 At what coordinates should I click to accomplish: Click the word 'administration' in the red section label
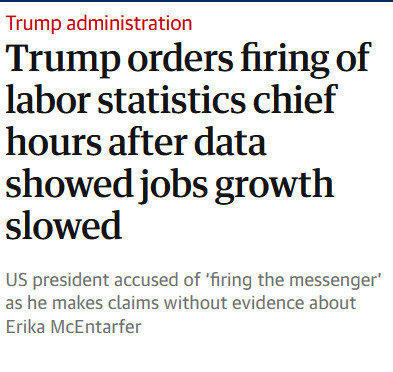coord(129,23)
